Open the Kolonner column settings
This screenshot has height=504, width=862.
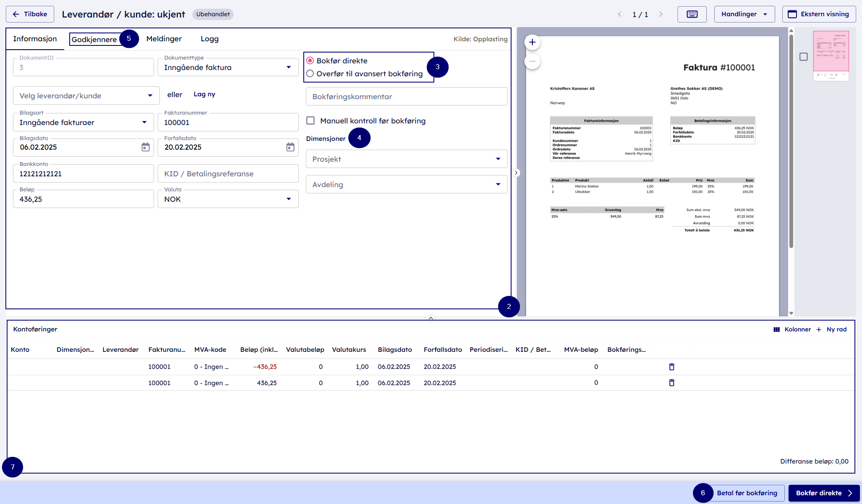pos(792,329)
